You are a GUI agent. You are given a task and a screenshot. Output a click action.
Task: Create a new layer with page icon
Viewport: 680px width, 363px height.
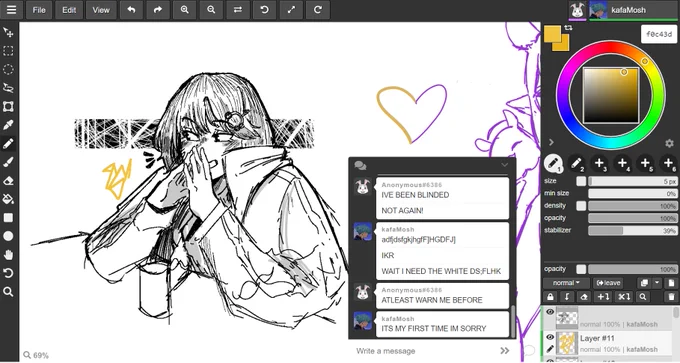pos(671,283)
